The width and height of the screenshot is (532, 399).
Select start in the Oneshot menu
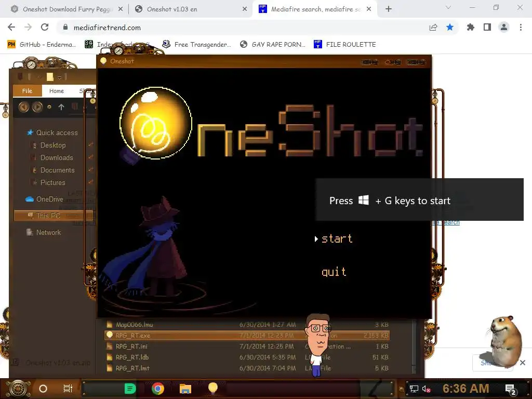[337, 239]
